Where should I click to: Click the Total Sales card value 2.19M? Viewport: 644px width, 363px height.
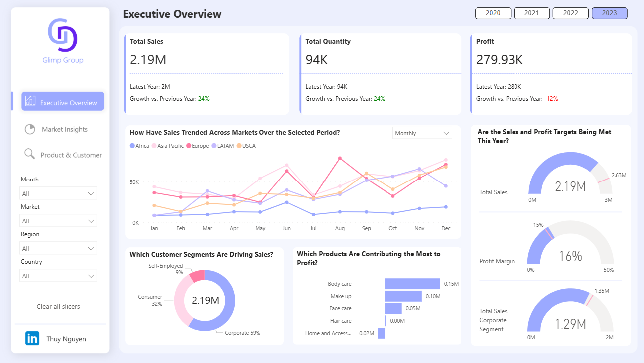[x=148, y=60]
